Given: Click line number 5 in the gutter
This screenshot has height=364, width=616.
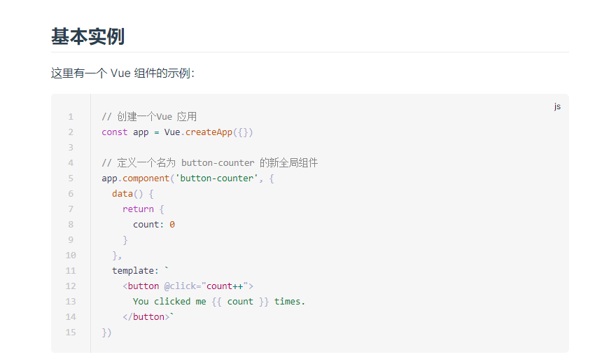Looking at the screenshot, I should click(x=71, y=178).
